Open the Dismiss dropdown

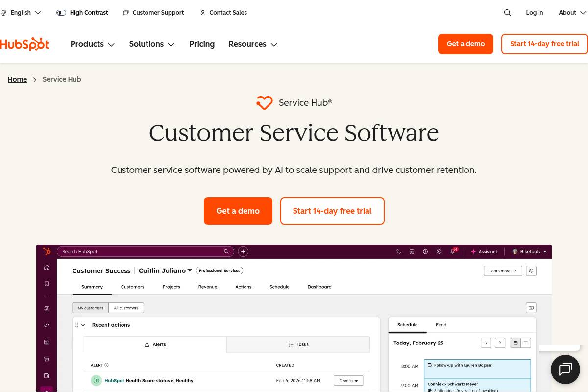(x=348, y=381)
